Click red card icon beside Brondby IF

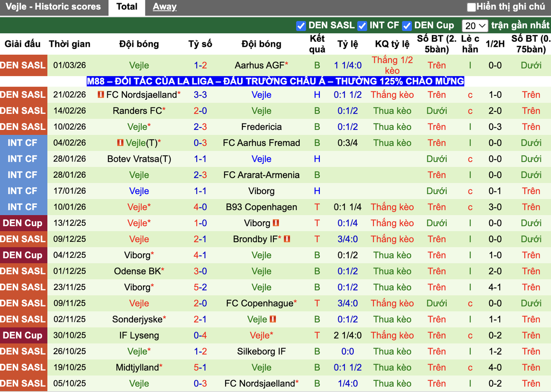tap(287, 239)
